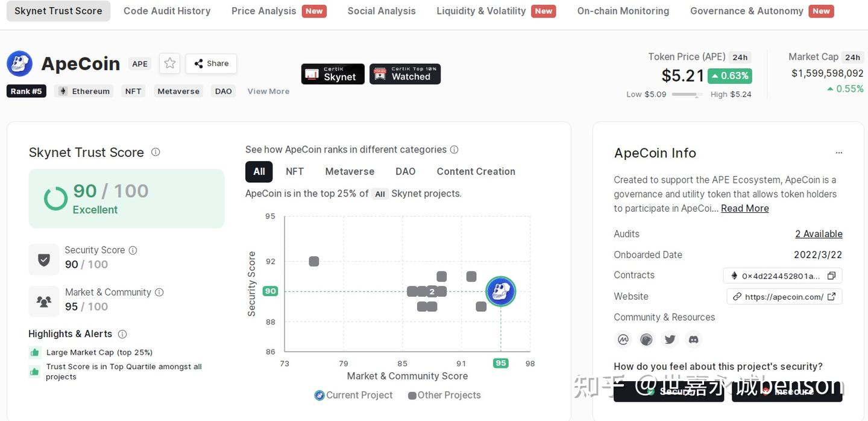
Task: Open the 2 Available audits link
Action: pyautogui.click(x=819, y=234)
